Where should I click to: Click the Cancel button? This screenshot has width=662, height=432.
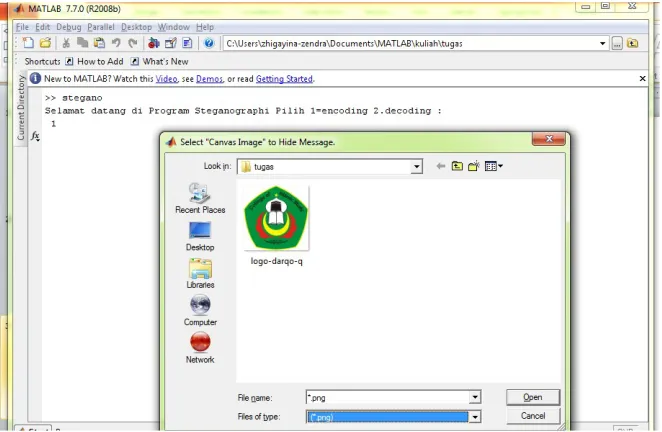click(x=533, y=416)
